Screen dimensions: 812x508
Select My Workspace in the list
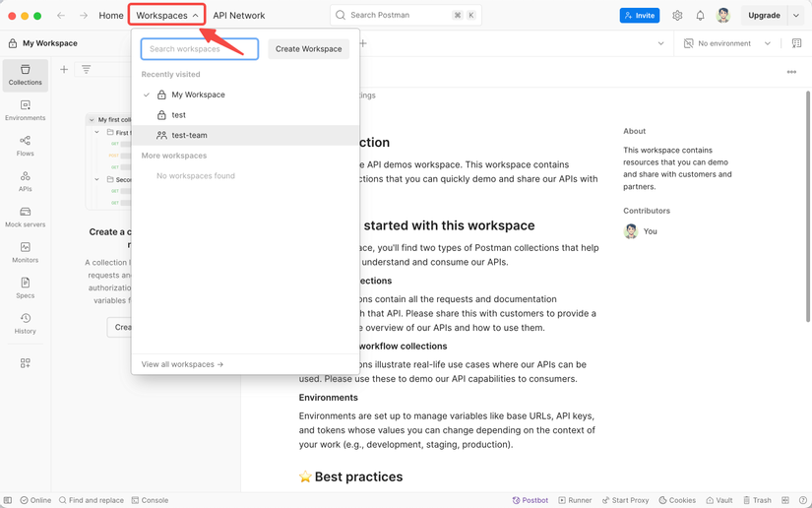245,95
